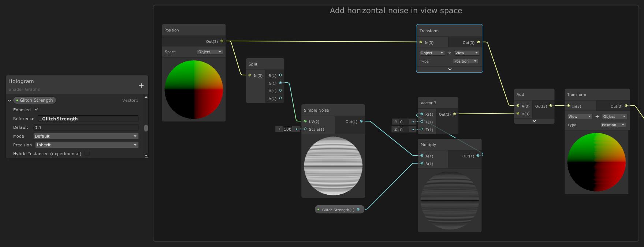The width and height of the screenshot is (644, 247).
Task: Select the Multiply node title
Action: [x=428, y=145]
